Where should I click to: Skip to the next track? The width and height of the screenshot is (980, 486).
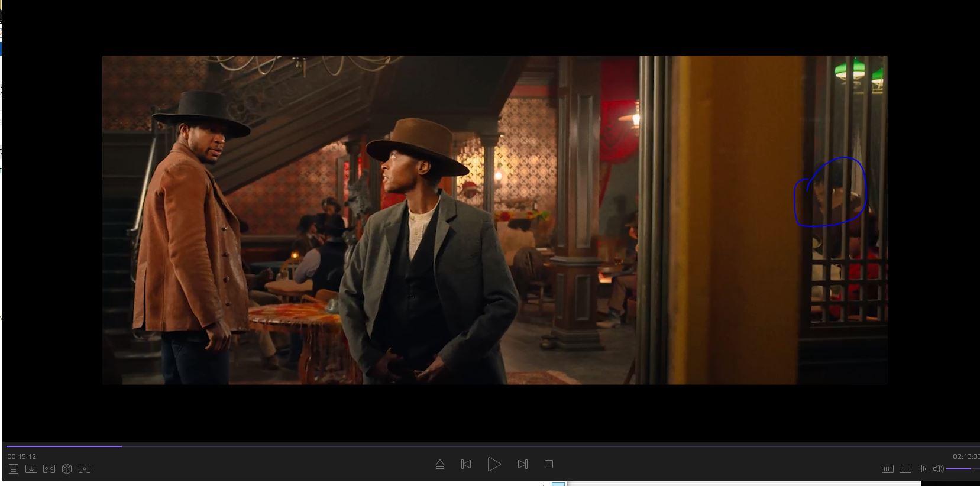[x=522, y=465]
